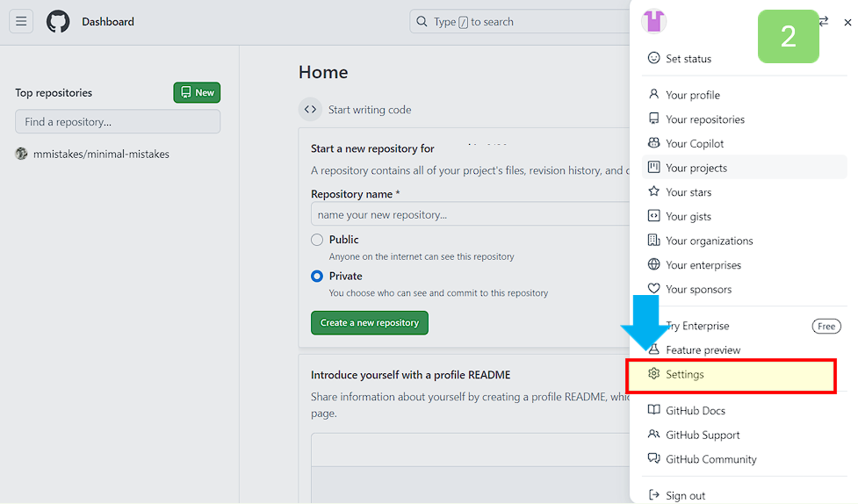The width and height of the screenshot is (858, 504).
Task: Click the book icon beside GitHub Docs
Action: 654,410
